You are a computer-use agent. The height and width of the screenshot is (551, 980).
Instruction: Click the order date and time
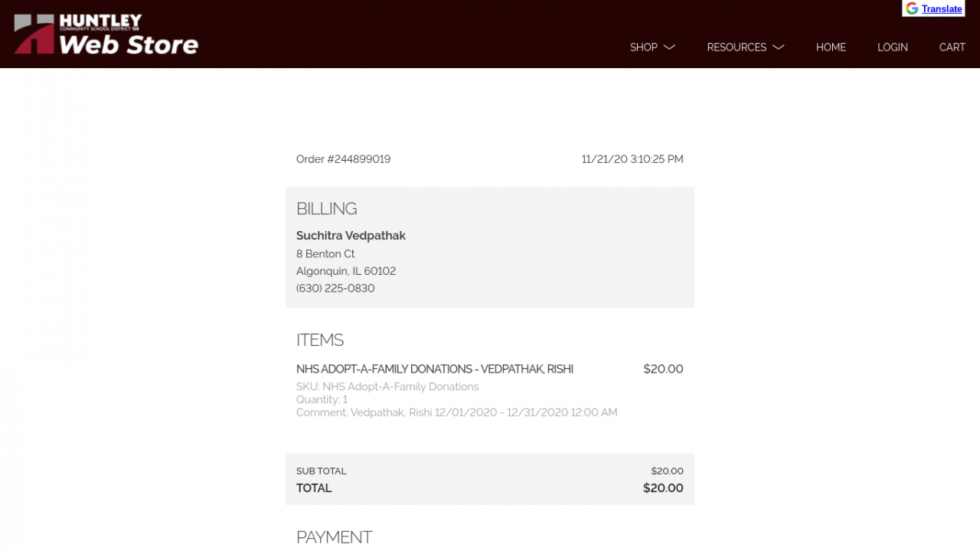(632, 159)
